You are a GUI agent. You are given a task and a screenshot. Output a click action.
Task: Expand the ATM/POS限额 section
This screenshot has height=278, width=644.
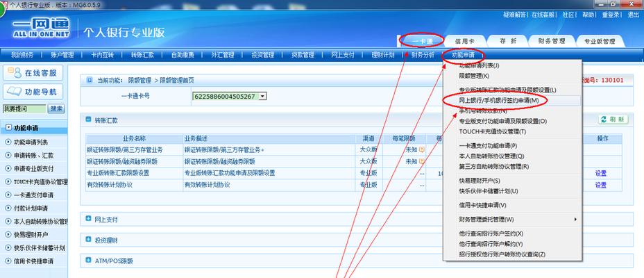point(88,260)
